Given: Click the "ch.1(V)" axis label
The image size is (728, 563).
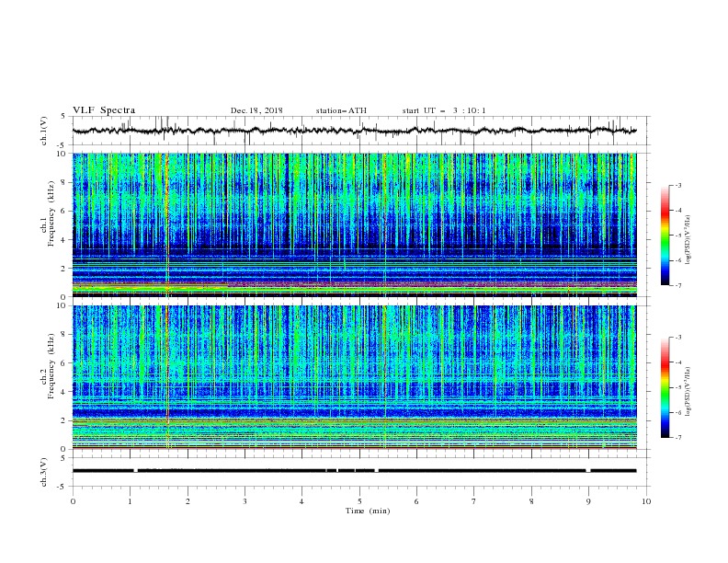Looking at the screenshot, I should coord(44,131).
